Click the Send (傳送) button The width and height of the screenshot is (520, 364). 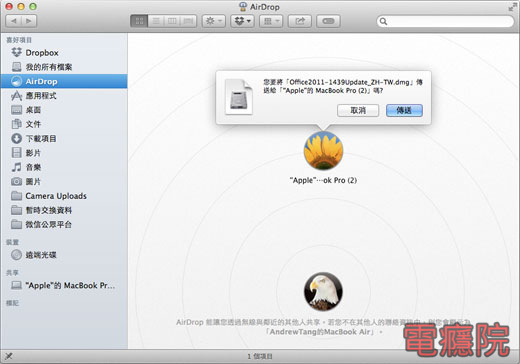click(404, 110)
